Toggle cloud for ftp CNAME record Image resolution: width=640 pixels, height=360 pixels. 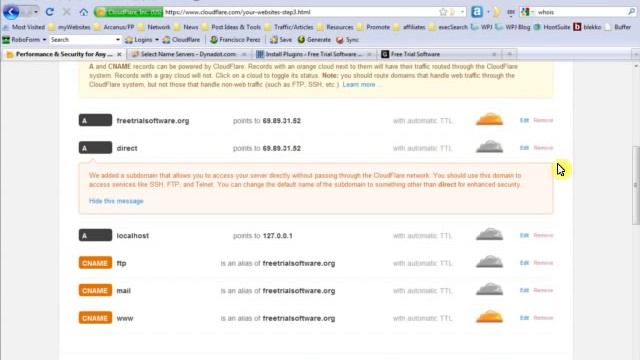[x=489, y=262]
